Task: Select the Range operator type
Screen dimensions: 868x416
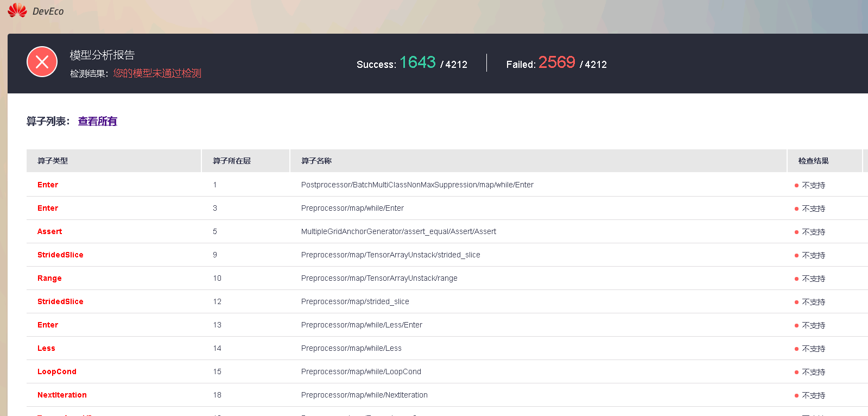Action: 49,278
